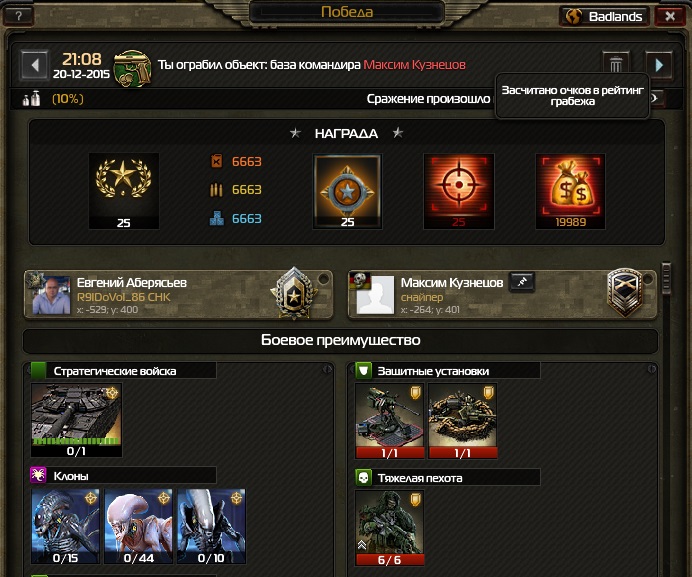Screen dimensions: 692x577
Task: Select the tank strategic troop thumbnail
Action: (76, 420)
